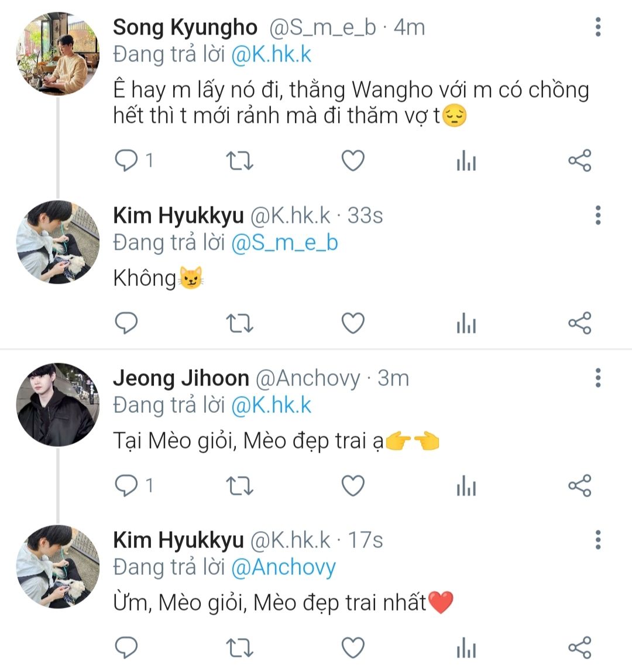The width and height of the screenshot is (632, 672).
Task: Share Kim Hyukkyu's "Không" tweet
Action: [x=579, y=323]
